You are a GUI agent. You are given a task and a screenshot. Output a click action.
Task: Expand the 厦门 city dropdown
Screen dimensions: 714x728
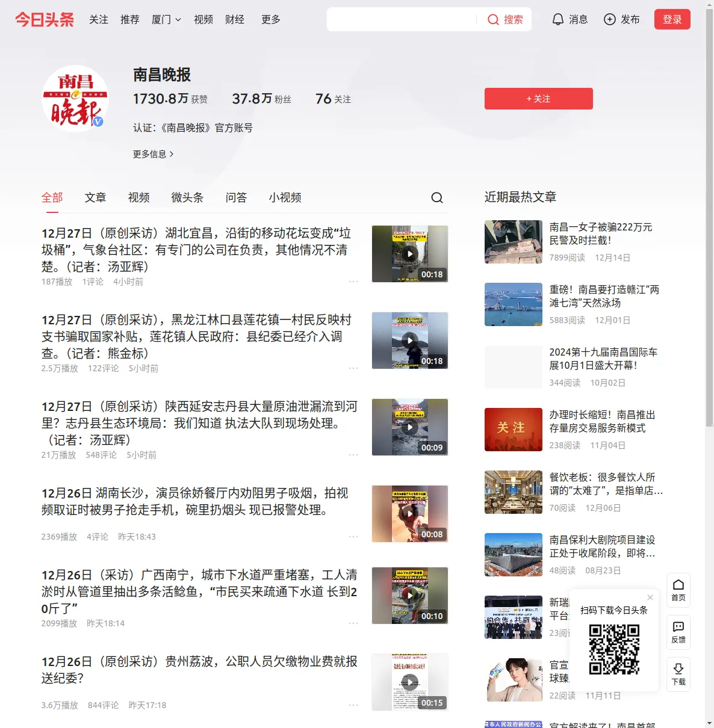[166, 19]
